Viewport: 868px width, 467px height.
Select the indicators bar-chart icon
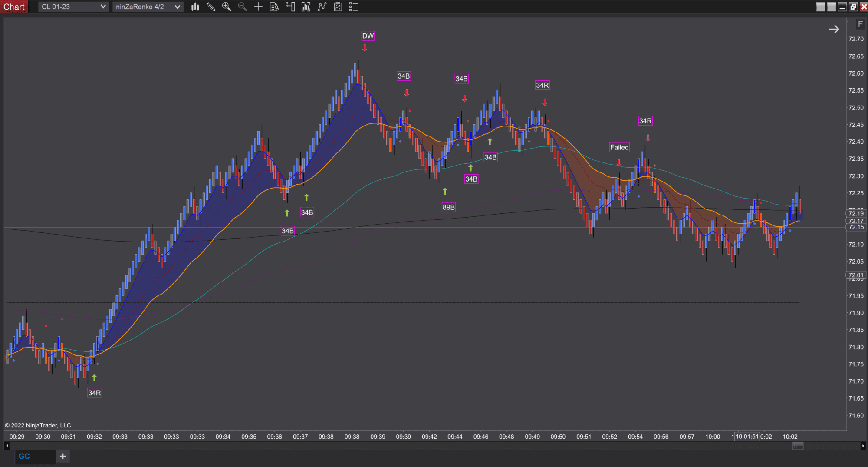306,7
